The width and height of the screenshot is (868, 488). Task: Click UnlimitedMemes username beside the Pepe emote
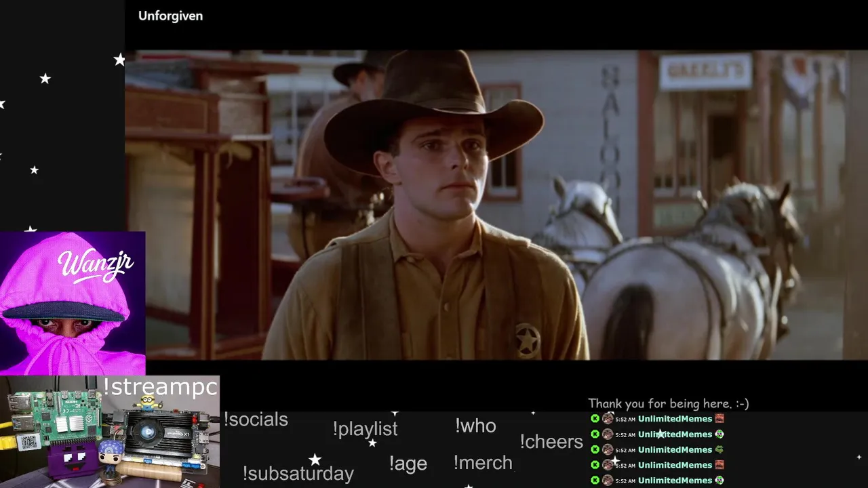(x=675, y=450)
